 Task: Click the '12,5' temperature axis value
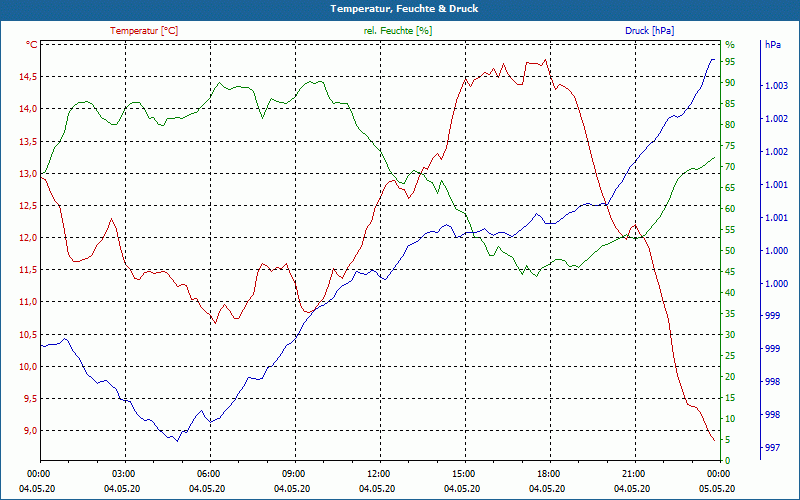(28, 206)
